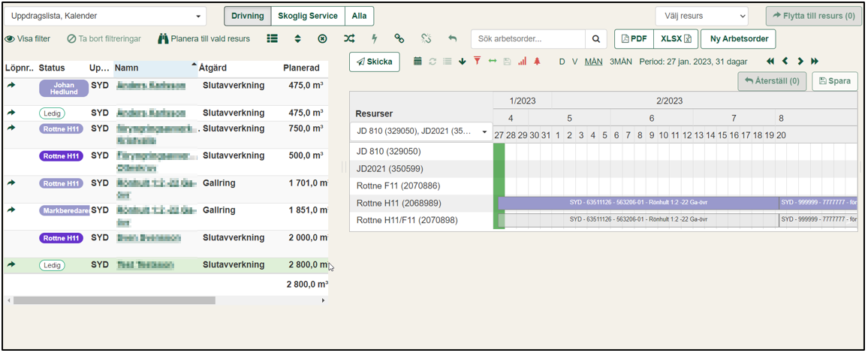This screenshot has height=353, width=868.
Task: Toggle Visa filter eye option
Action: coord(29,39)
